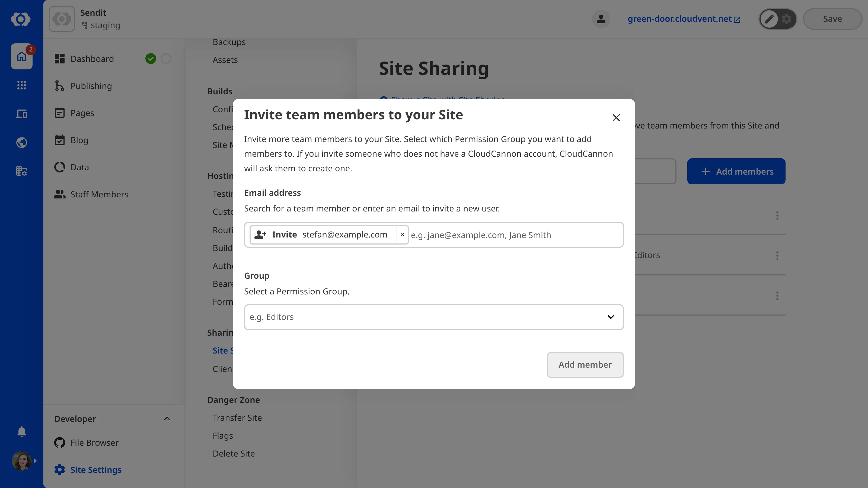Toggle the green check status next to Dashboard

[151, 59]
